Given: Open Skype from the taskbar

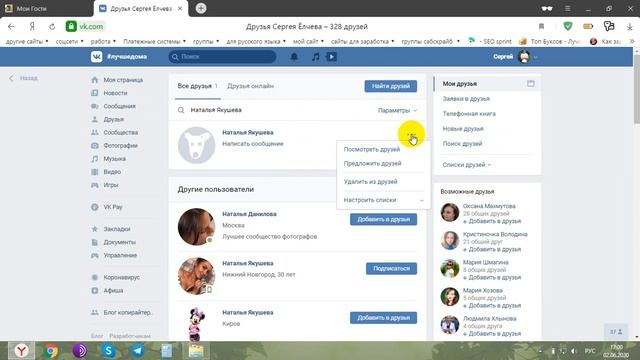Looking at the screenshot, I should pos(109,351).
